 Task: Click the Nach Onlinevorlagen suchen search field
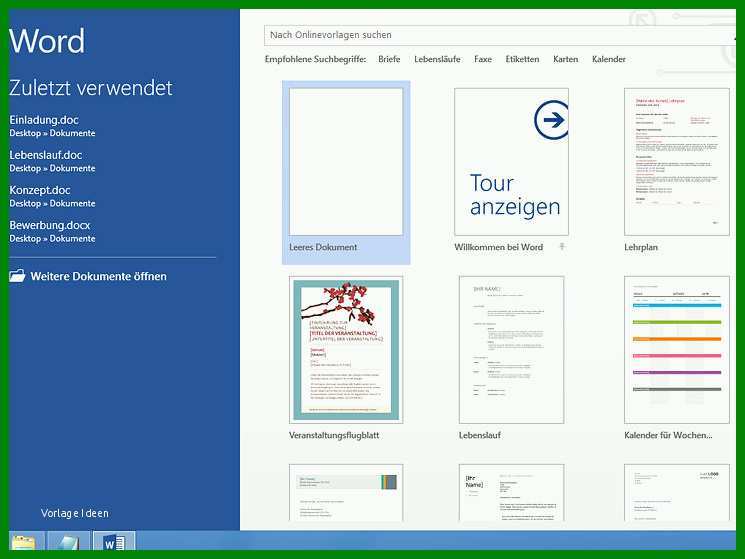pyautogui.click(x=499, y=35)
